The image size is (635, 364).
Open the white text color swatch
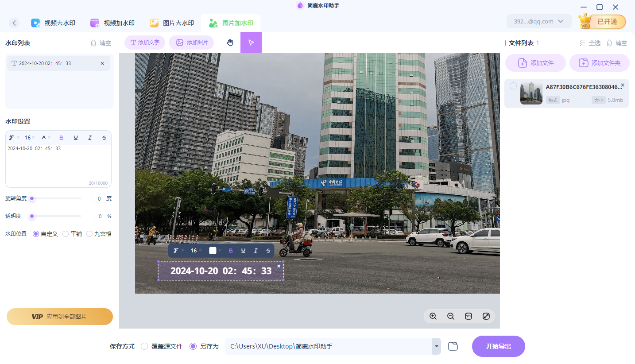[x=213, y=250]
